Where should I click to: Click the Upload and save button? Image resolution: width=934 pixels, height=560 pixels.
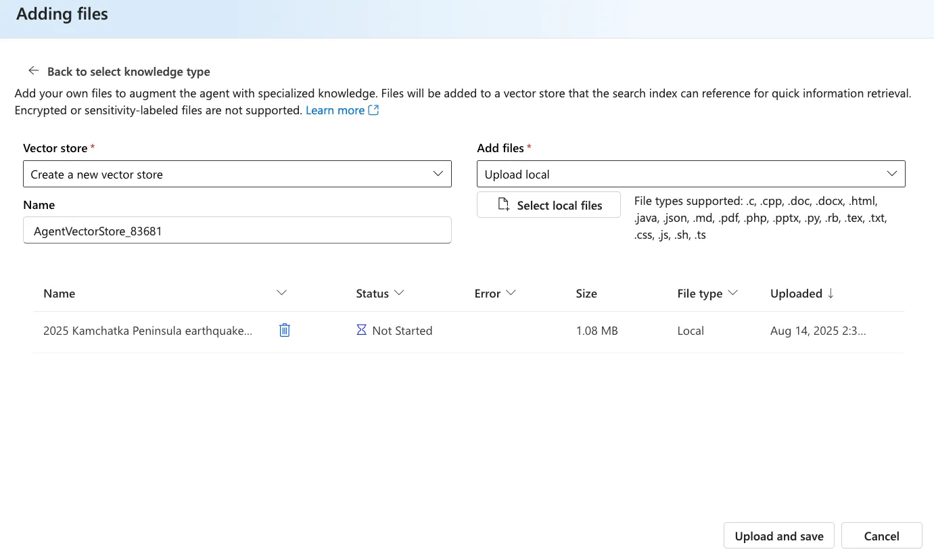coord(778,536)
